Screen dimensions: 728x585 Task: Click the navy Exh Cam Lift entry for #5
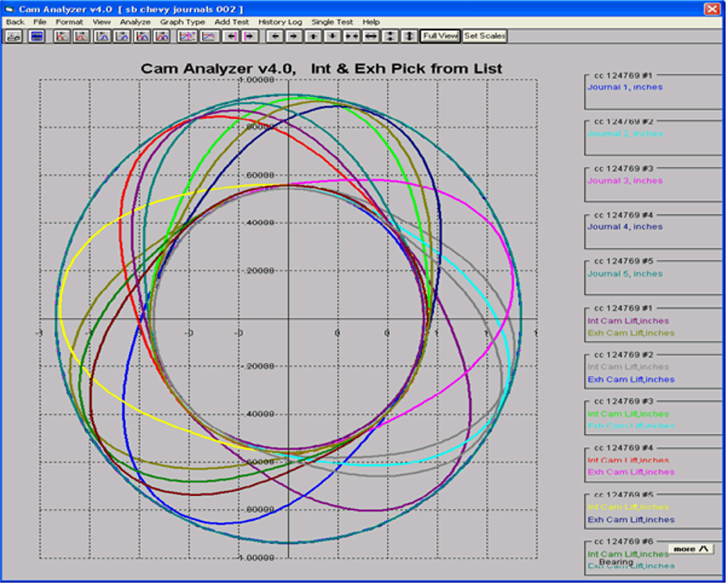click(631, 520)
